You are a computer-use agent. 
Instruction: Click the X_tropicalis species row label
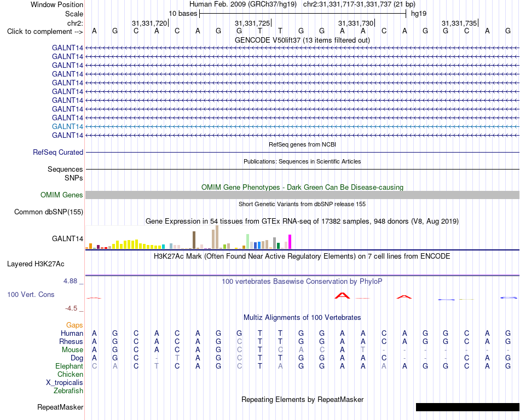click(x=65, y=383)
